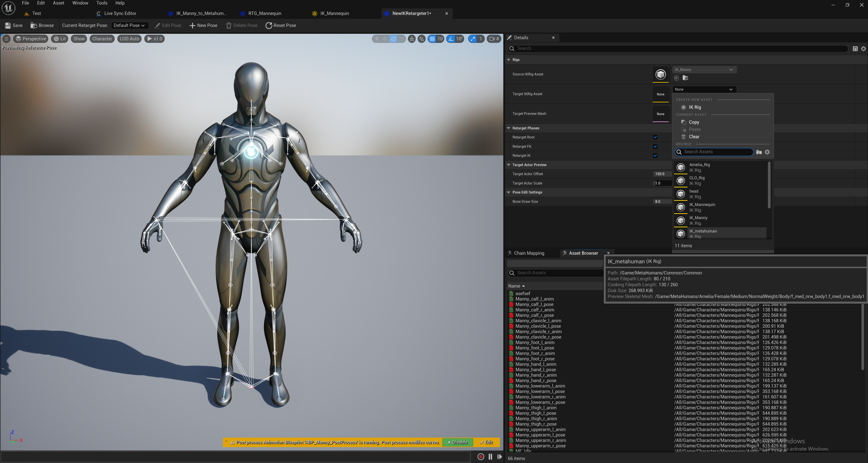
Task: Open the Lit view mode menu
Action: 60,39
